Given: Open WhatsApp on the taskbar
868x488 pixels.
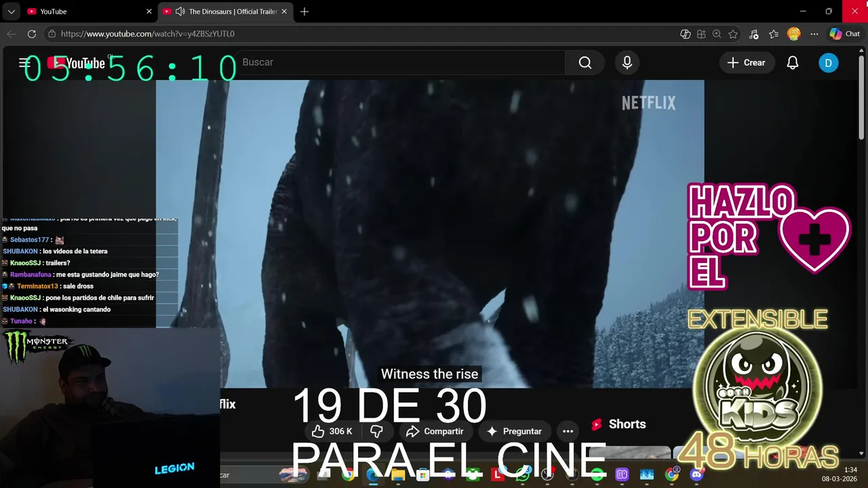Looking at the screenshot, I should click(x=522, y=475).
